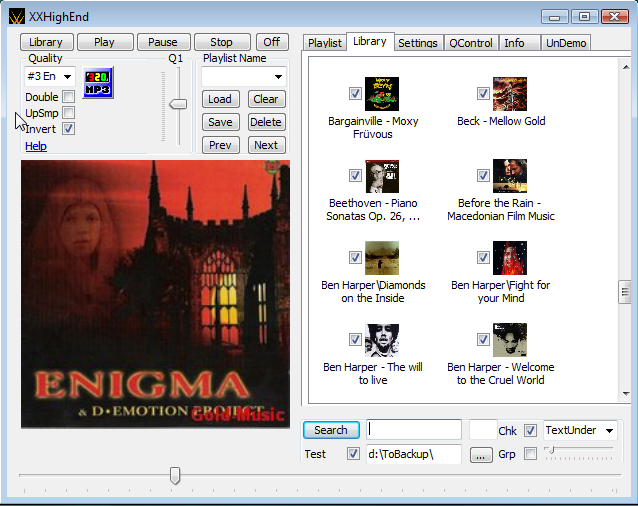Open Diamonds on the Inside album cover
The width and height of the screenshot is (638, 506).
point(382,258)
